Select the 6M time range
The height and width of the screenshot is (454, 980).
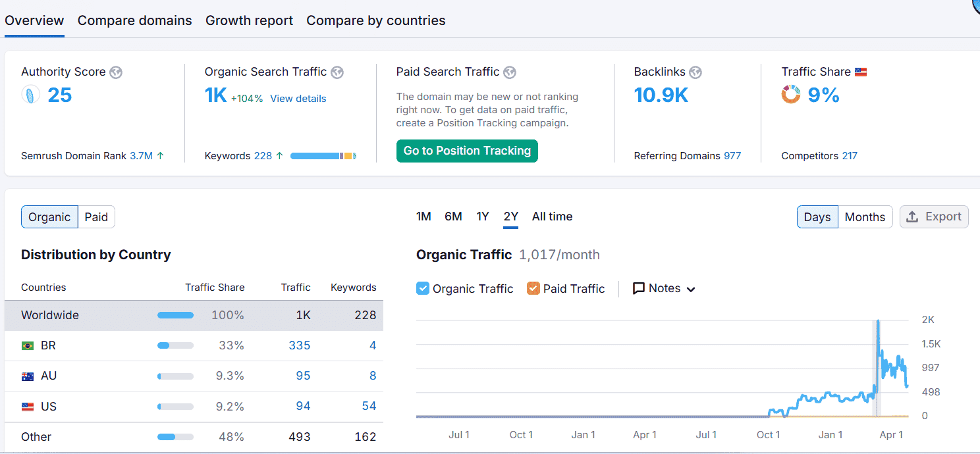pyautogui.click(x=453, y=216)
